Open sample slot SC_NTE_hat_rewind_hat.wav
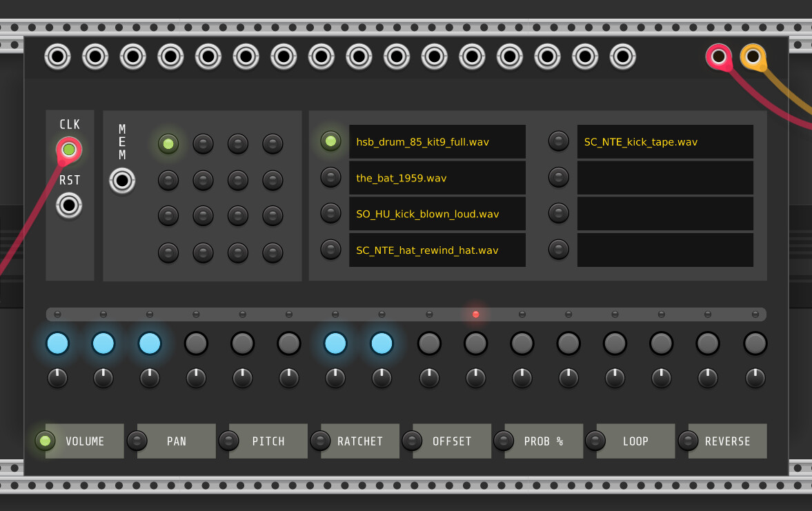This screenshot has width=812, height=511. coord(437,250)
